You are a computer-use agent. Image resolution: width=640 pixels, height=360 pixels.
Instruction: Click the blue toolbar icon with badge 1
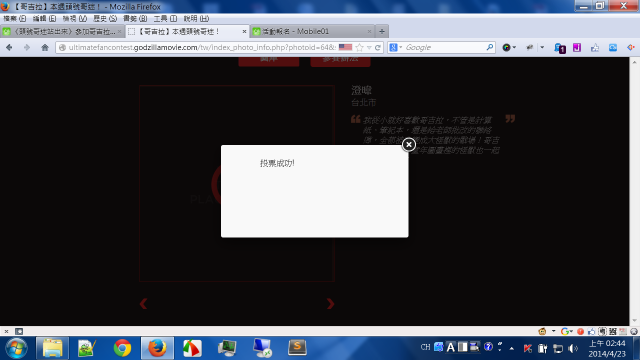[x=560, y=48]
